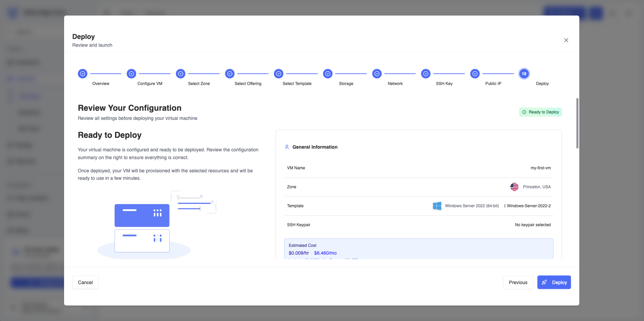
Task: Click the dialog's vertical scrollbar
Action: (x=577, y=123)
